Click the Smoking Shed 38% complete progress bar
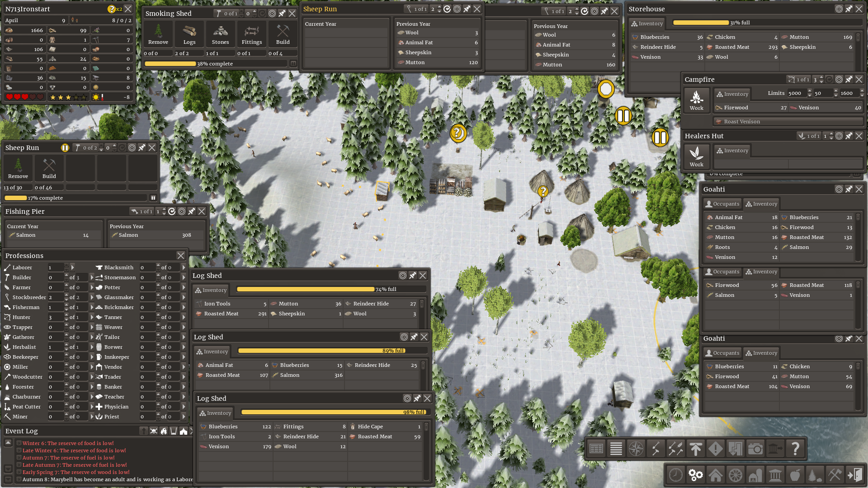Screen dimensions: 868x488 [216, 64]
